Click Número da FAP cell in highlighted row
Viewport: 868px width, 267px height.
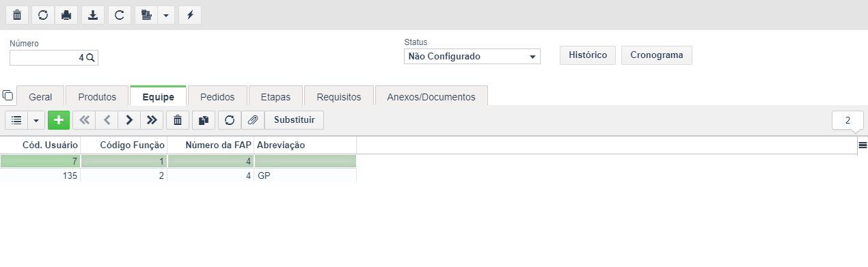point(211,161)
